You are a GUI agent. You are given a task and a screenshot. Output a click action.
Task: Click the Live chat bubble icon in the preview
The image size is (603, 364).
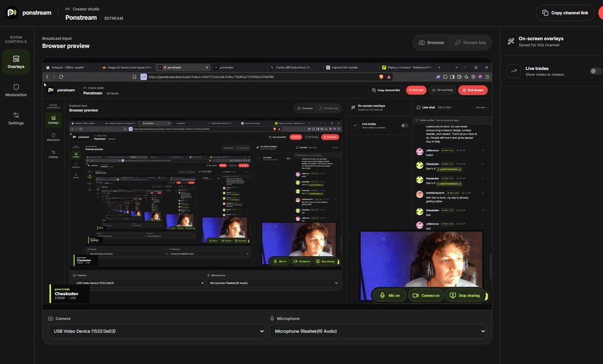pyautogui.click(x=419, y=107)
